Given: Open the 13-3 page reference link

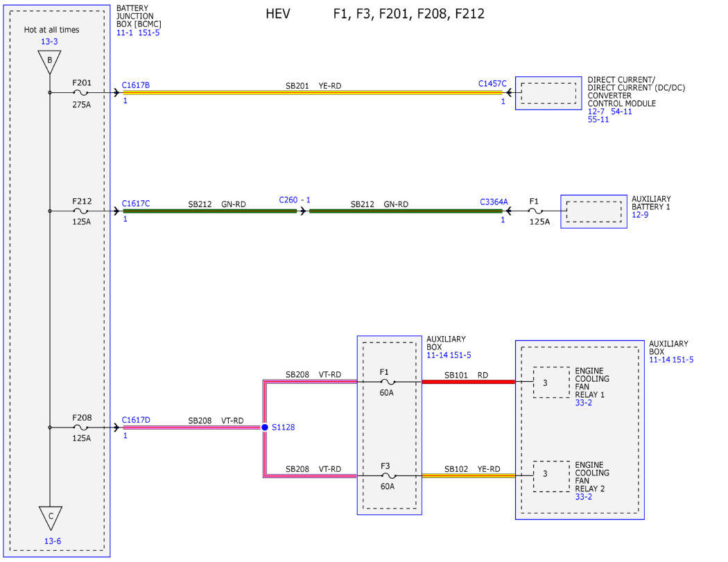Looking at the screenshot, I should pyautogui.click(x=49, y=42).
